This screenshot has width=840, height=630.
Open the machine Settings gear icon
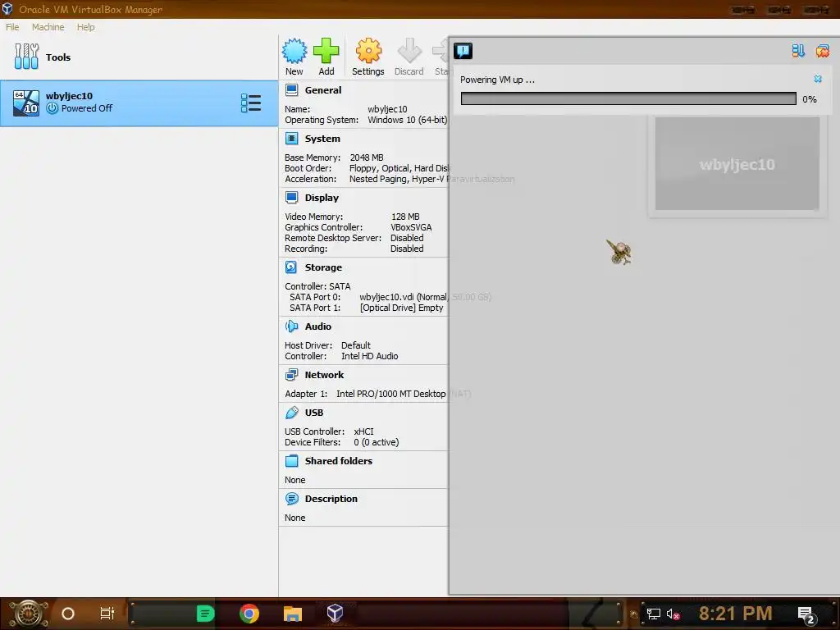point(368,51)
